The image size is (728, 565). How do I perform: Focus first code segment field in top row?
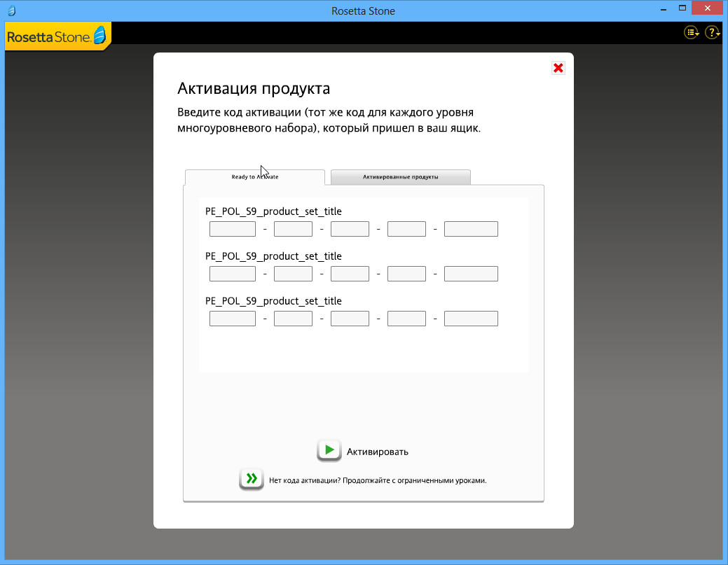click(233, 229)
